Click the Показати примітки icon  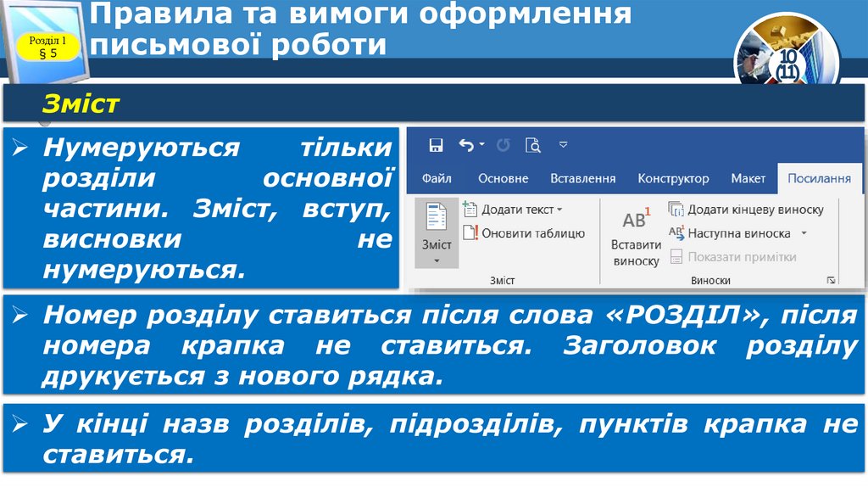coord(676,256)
